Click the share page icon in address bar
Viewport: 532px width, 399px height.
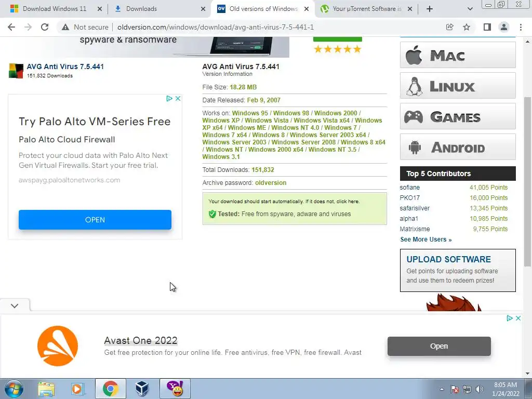(449, 27)
